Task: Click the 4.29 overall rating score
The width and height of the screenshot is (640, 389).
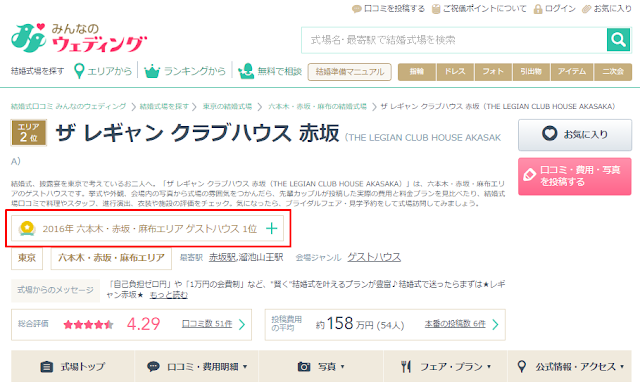Action: click(x=143, y=324)
